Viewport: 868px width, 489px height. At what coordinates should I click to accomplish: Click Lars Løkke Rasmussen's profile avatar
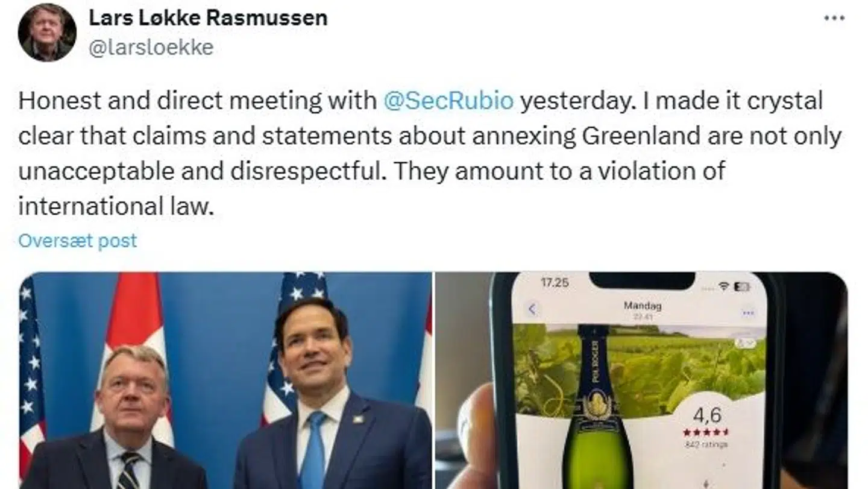coord(47,32)
